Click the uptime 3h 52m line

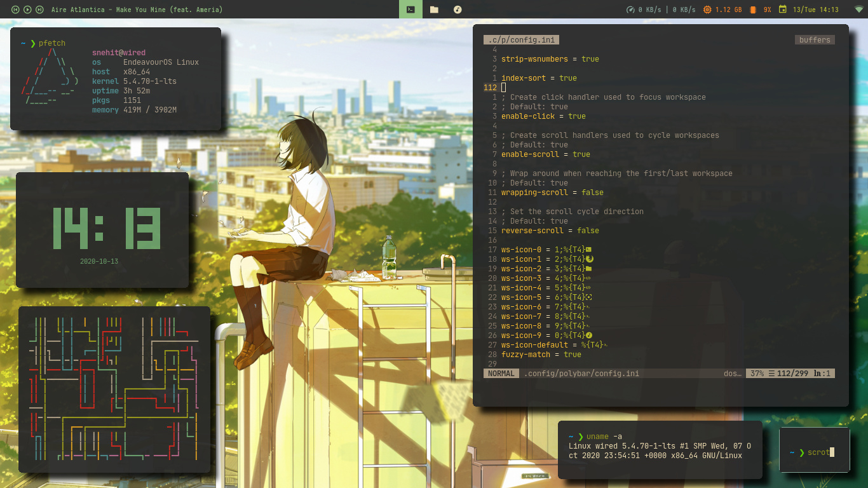coord(121,91)
